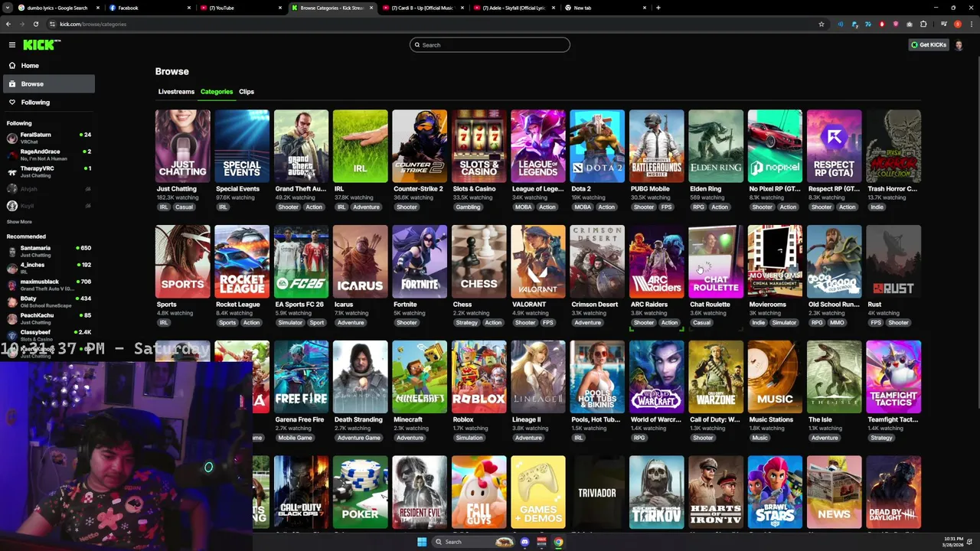The width and height of the screenshot is (980, 551).
Task: Open the News category thumbnail
Action: (x=835, y=492)
